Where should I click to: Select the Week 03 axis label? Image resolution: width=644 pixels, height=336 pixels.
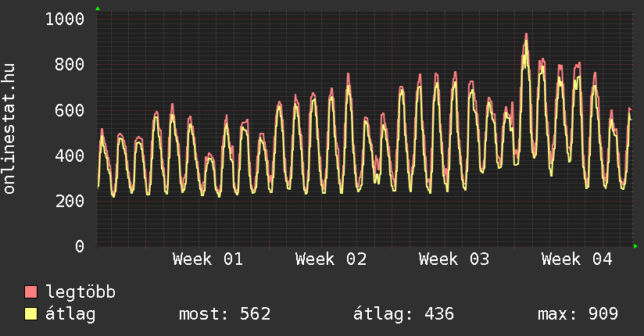pos(454,259)
